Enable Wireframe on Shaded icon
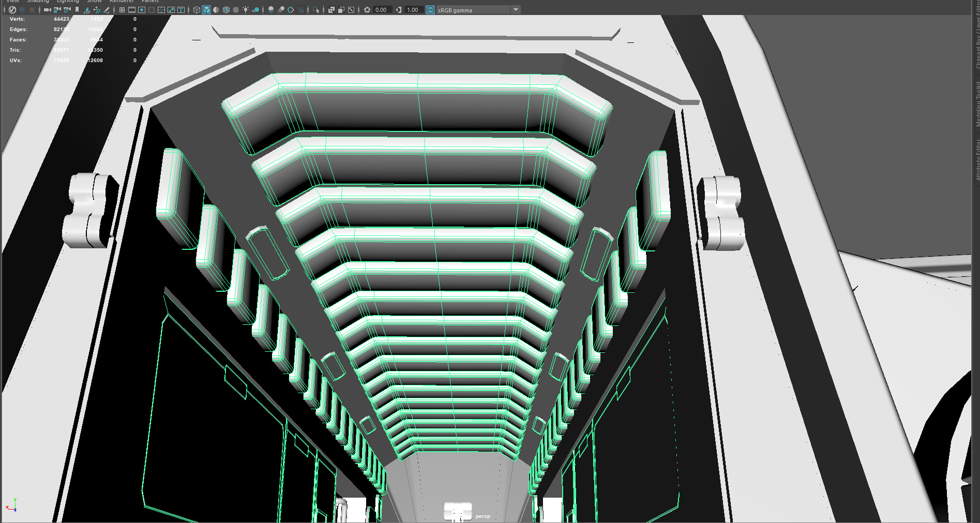The height and width of the screenshot is (523, 980). coord(226,10)
